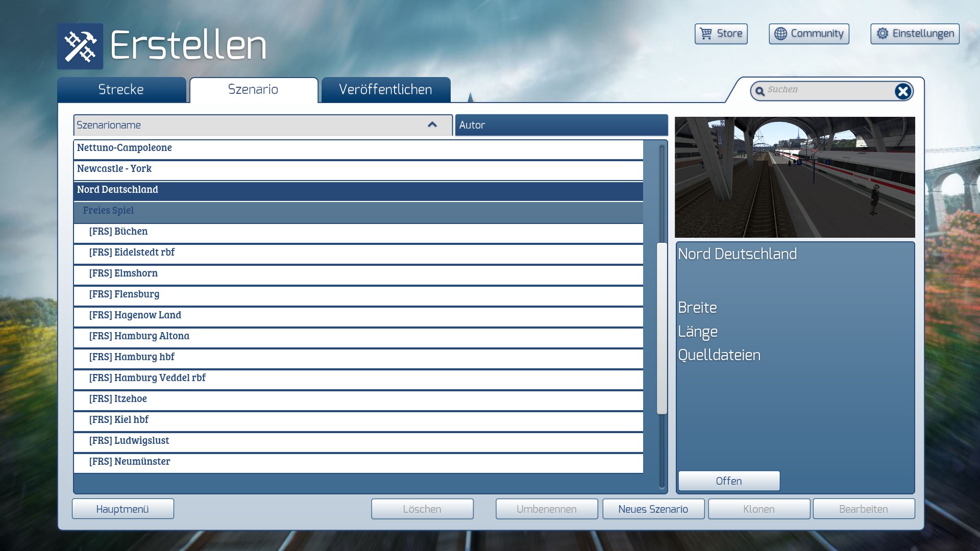Sort list by Autor column header
Viewport: 980px width, 551px height.
click(x=561, y=125)
